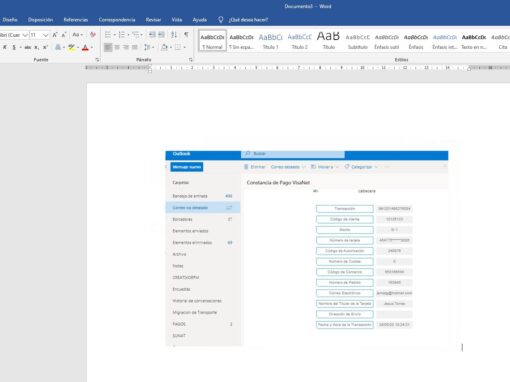Screen dimensions: 510x382
Task: Apply the Título 2 style
Action: pyautogui.click(x=299, y=41)
